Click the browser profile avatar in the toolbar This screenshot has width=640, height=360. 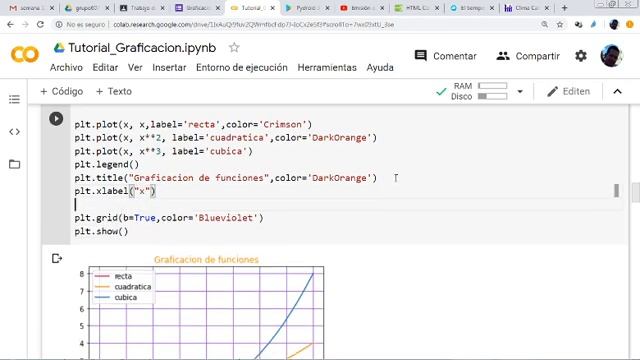614,24
